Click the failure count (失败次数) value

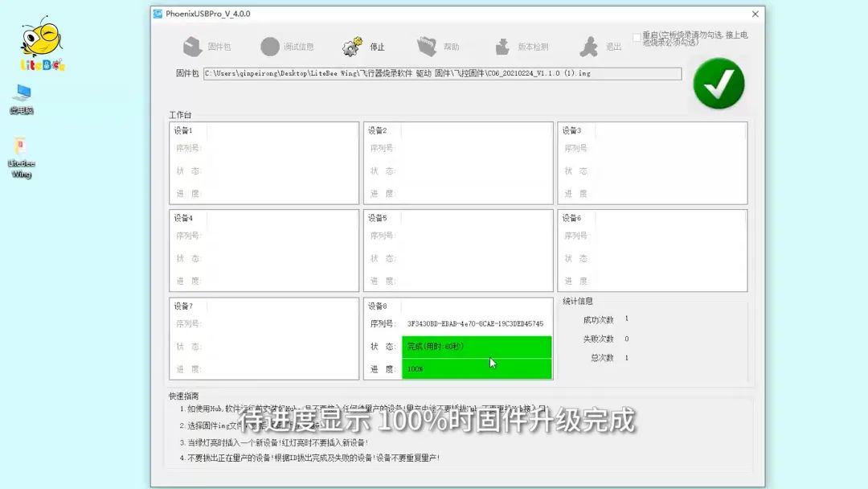[x=627, y=339]
